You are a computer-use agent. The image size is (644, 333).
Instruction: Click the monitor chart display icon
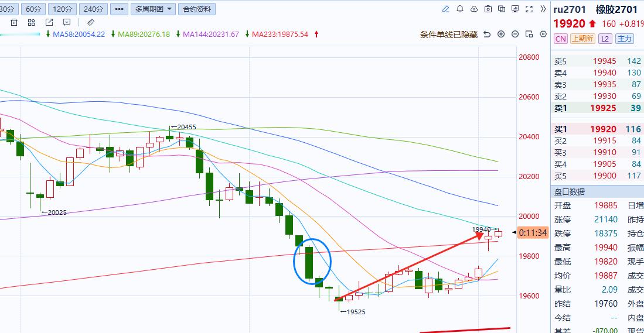point(515,9)
